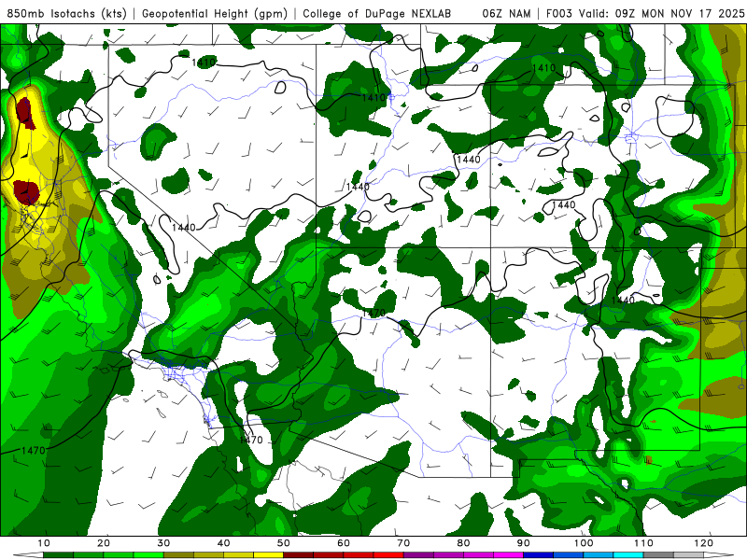747x560 pixels.
Task: Click the legend scale value 30
Action: pyautogui.click(x=163, y=543)
